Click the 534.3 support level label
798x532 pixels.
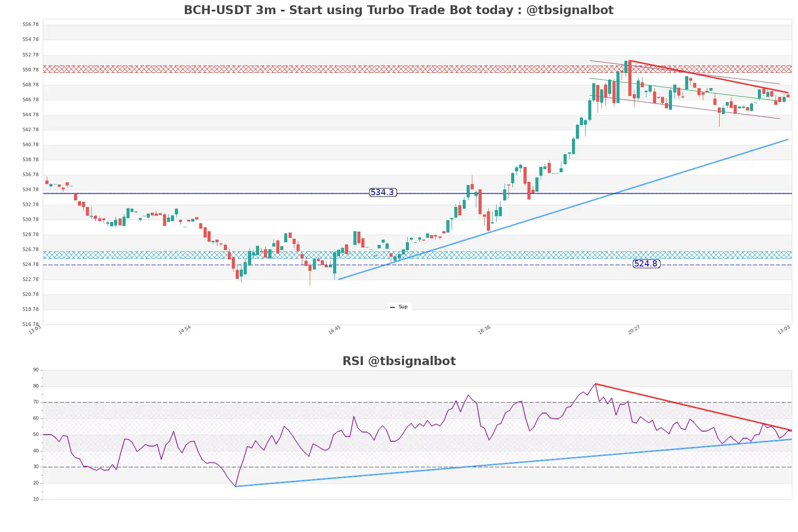point(383,192)
